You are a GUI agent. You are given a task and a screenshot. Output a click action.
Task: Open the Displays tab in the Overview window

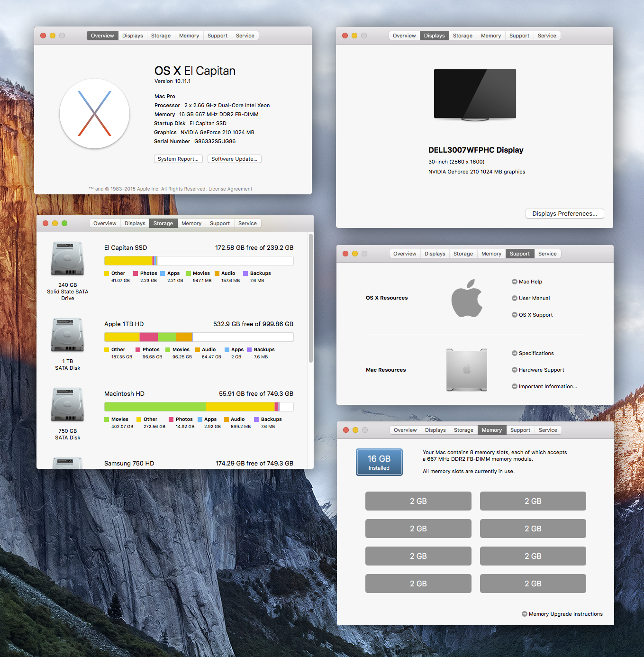(x=133, y=36)
